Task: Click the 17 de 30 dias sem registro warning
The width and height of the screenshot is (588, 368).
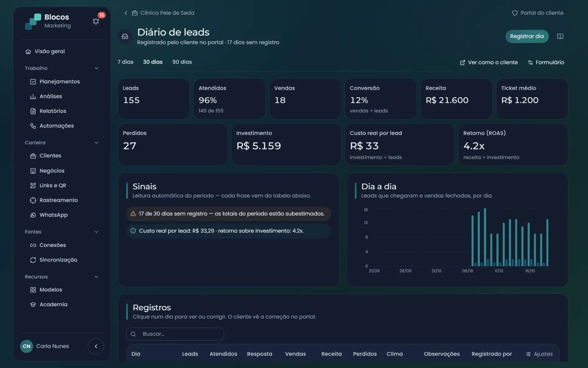Action: pos(229,214)
